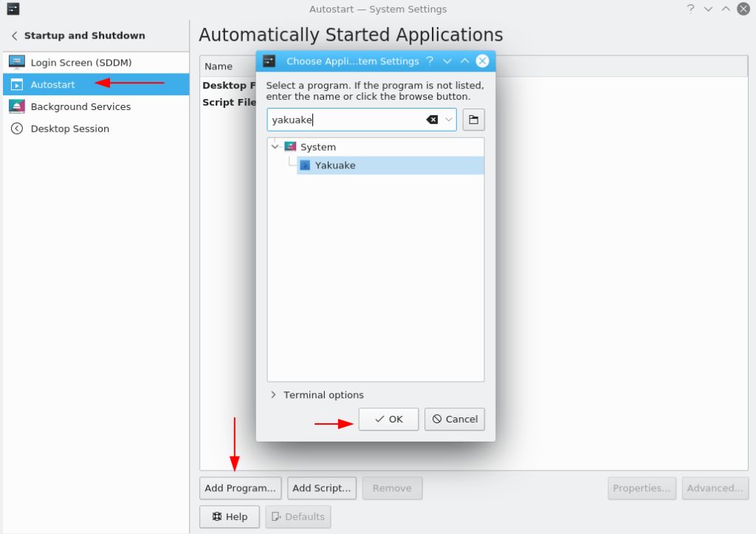The image size is (756, 534).
Task: Collapse the System tree category
Action: [x=275, y=147]
